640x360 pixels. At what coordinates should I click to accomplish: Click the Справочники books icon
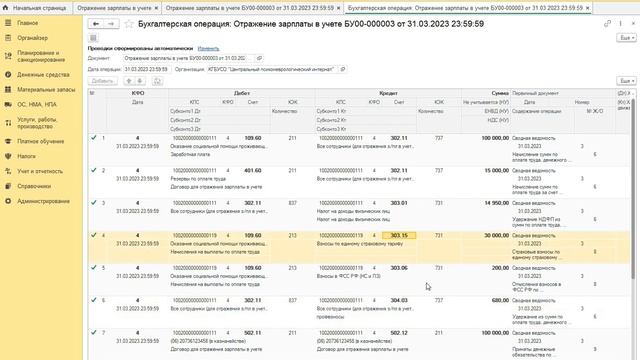[x=8, y=186]
